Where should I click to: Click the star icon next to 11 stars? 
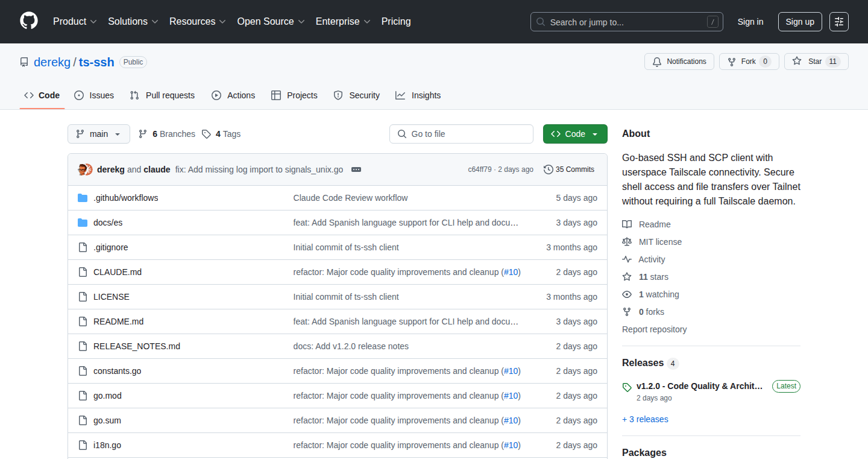click(x=627, y=277)
